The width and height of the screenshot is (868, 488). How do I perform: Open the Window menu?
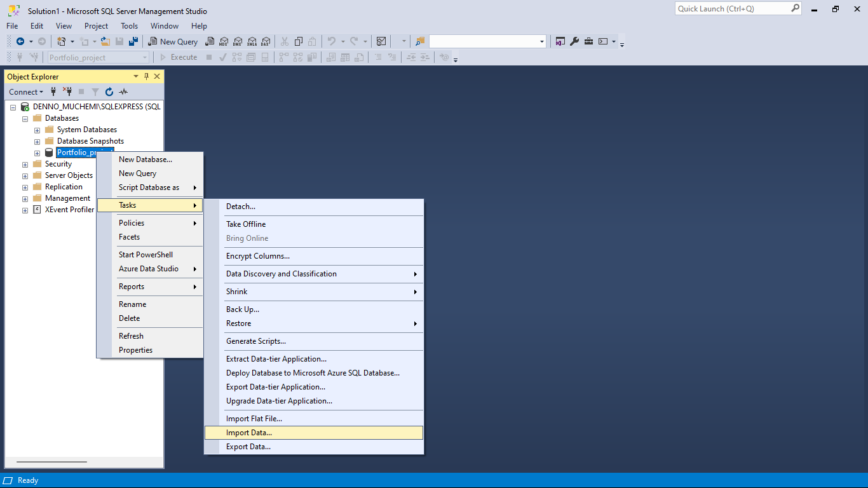click(x=165, y=26)
